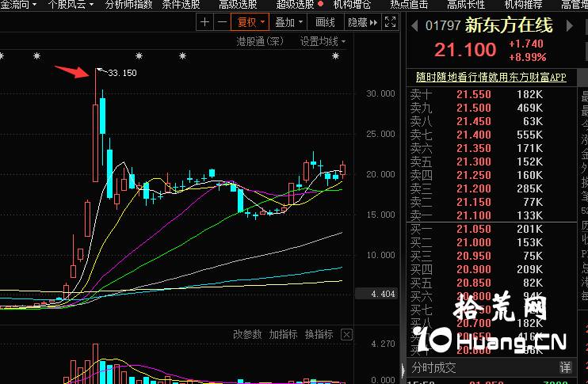Open 高成长性 menu
The width and height of the screenshot is (588, 384).
point(466,5)
